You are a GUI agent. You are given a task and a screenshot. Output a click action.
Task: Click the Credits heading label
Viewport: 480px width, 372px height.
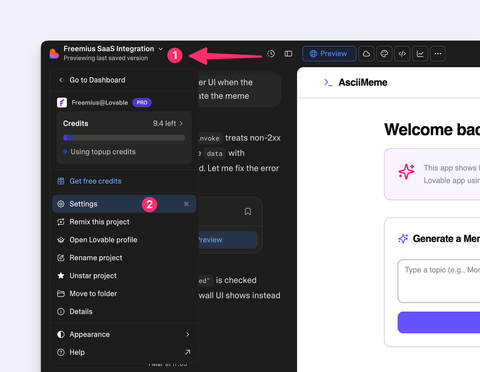coord(76,124)
